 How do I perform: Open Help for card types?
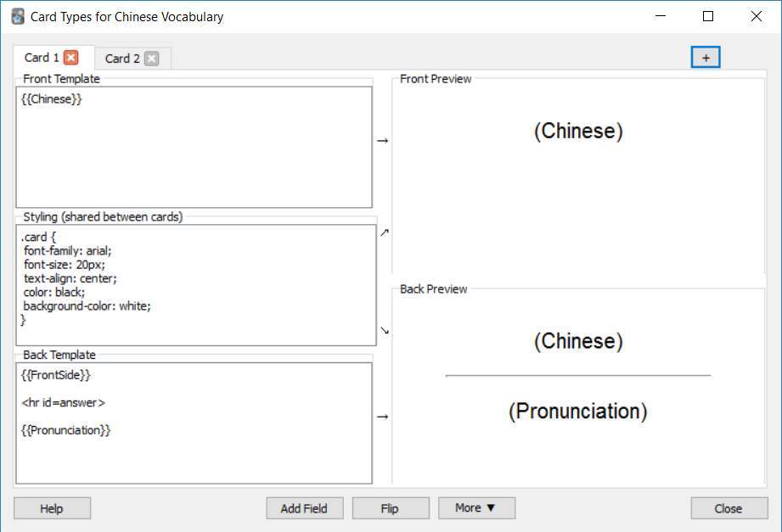pyautogui.click(x=52, y=508)
